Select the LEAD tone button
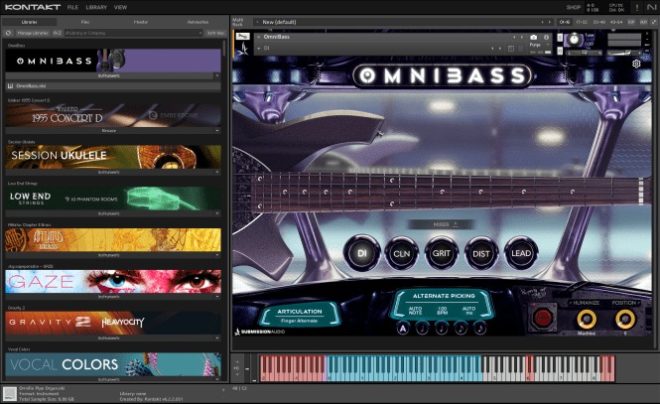 click(x=521, y=253)
